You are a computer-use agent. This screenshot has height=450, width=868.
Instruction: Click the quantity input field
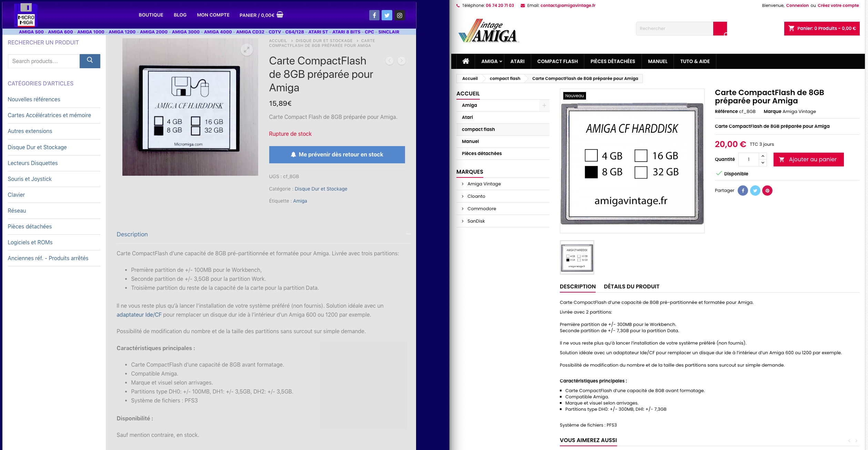[749, 160]
